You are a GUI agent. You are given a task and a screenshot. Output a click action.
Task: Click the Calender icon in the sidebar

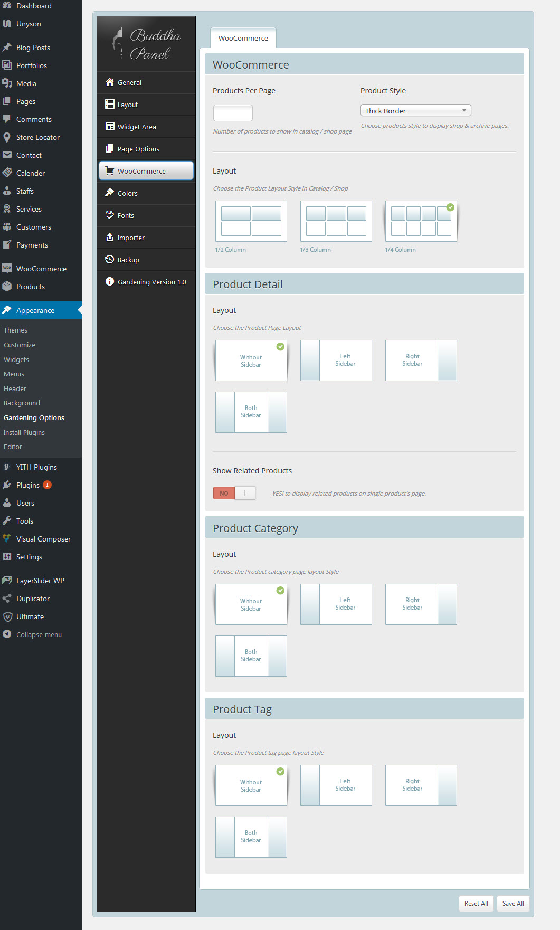[7, 173]
